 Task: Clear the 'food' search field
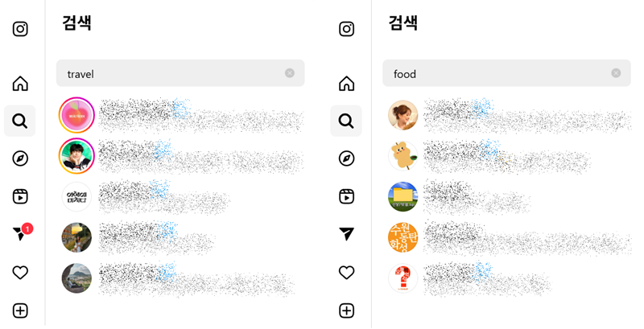point(616,73)
